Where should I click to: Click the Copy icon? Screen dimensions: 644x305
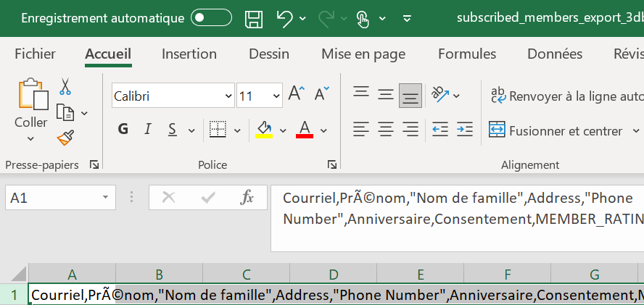coord(65,112)
